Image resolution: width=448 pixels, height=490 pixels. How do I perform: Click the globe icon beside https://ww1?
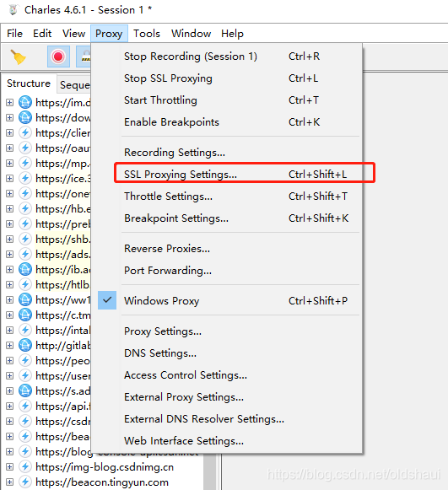(x=25, y=299)
